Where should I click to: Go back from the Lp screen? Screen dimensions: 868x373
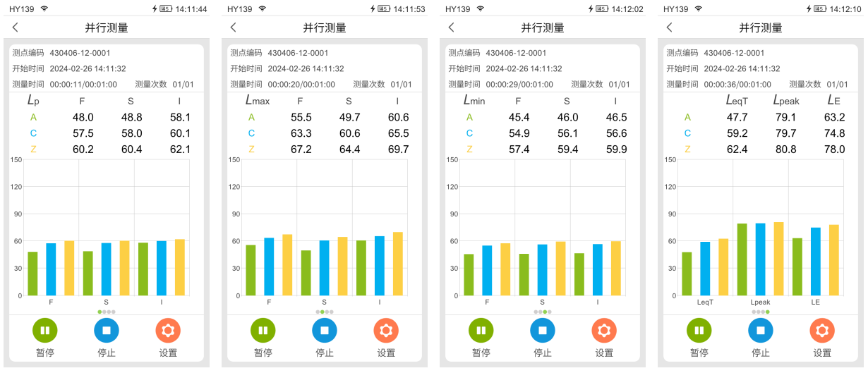coord(16,27)
